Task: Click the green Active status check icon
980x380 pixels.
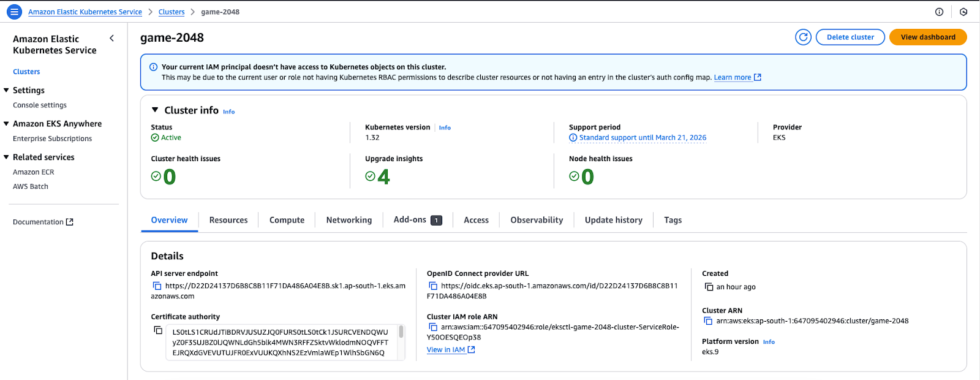Action: 155,138
